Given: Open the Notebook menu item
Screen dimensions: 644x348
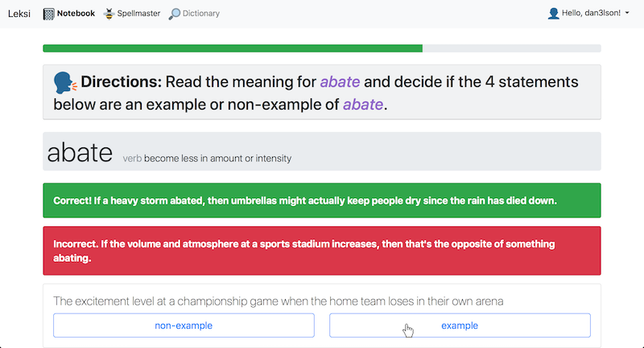Looking at the screenshot, I should 69,14.
